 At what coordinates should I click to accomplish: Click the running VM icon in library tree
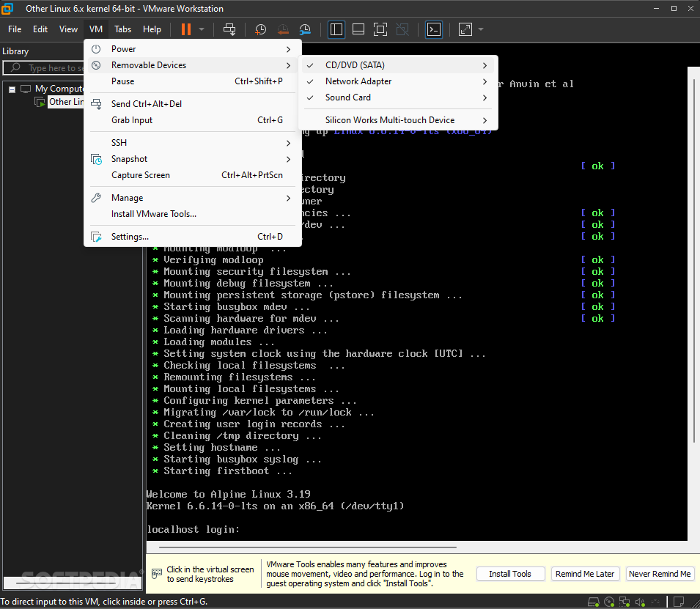click(x=40, y=103)
